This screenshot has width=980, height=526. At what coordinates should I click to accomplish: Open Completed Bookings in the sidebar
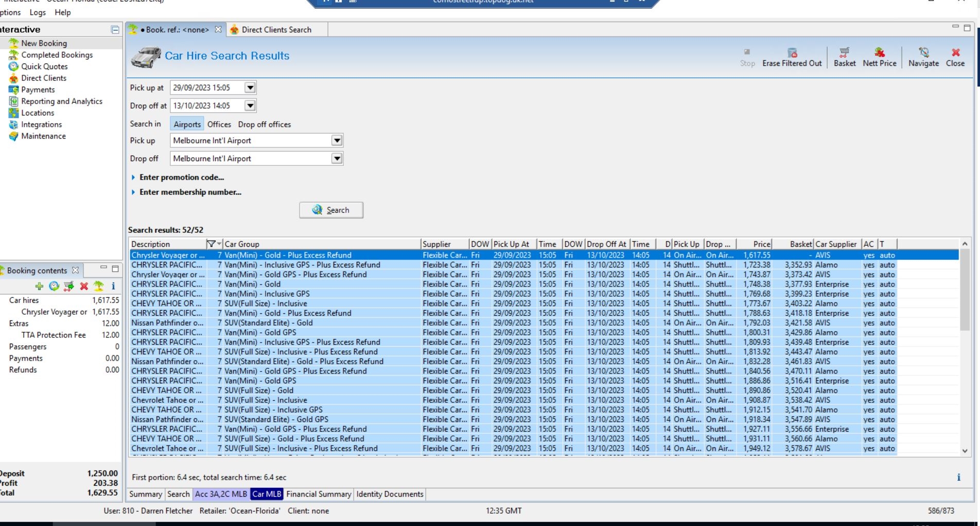click(57, 55)
